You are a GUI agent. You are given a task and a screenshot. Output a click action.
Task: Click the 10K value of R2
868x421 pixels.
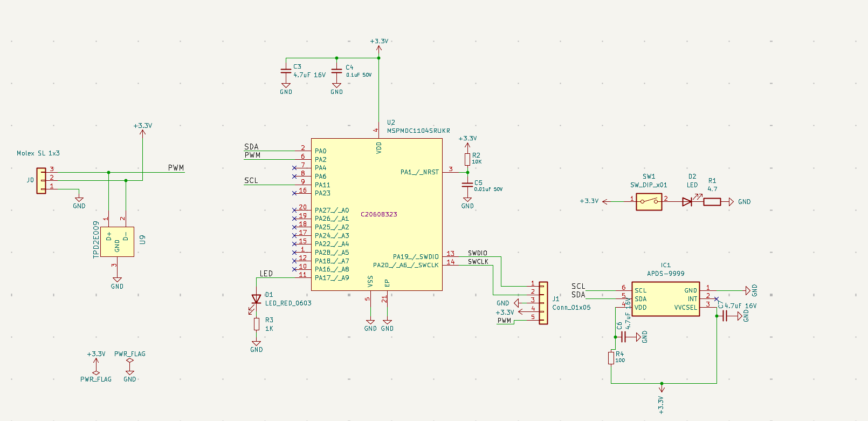tap(477, 162)
